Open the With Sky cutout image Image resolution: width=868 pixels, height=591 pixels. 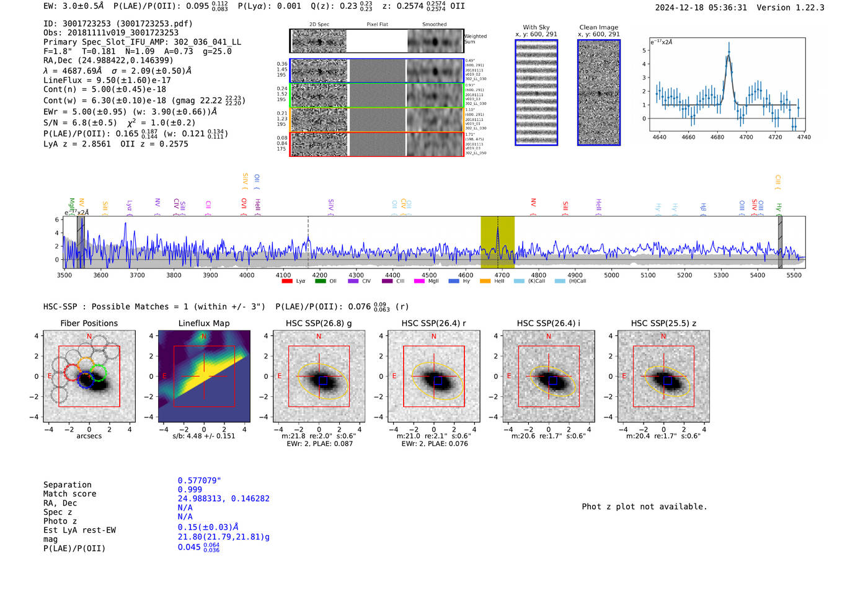click(536, 92)
